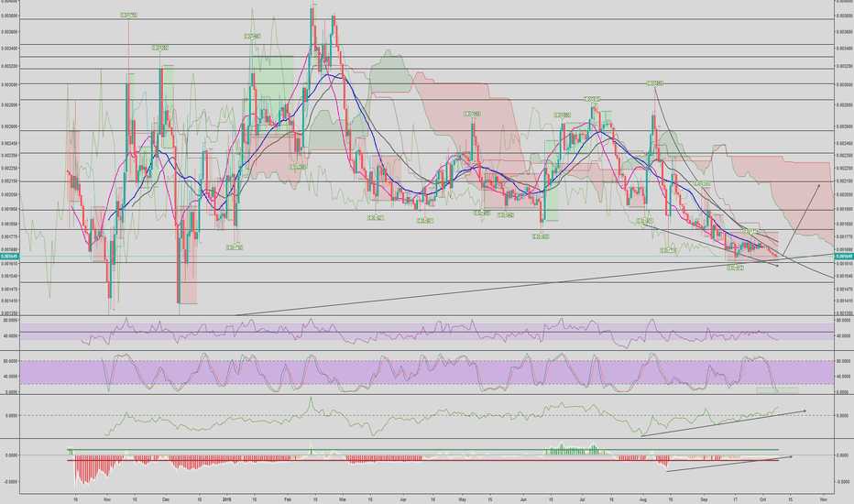Click the upward projection arrow in price chart
Screen dimensions: 854x504
click(x=801, y=220)
